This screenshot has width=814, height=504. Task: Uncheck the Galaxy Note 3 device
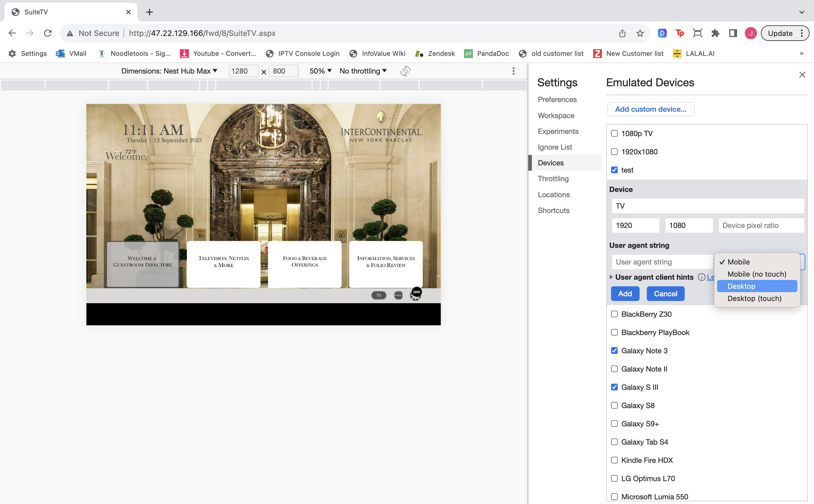pos(614,351)
